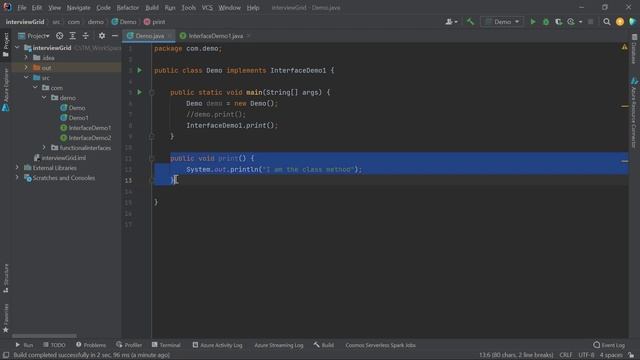Open the Profiler tool window
Screen dimensions: 640x360
tap(129, 345)
